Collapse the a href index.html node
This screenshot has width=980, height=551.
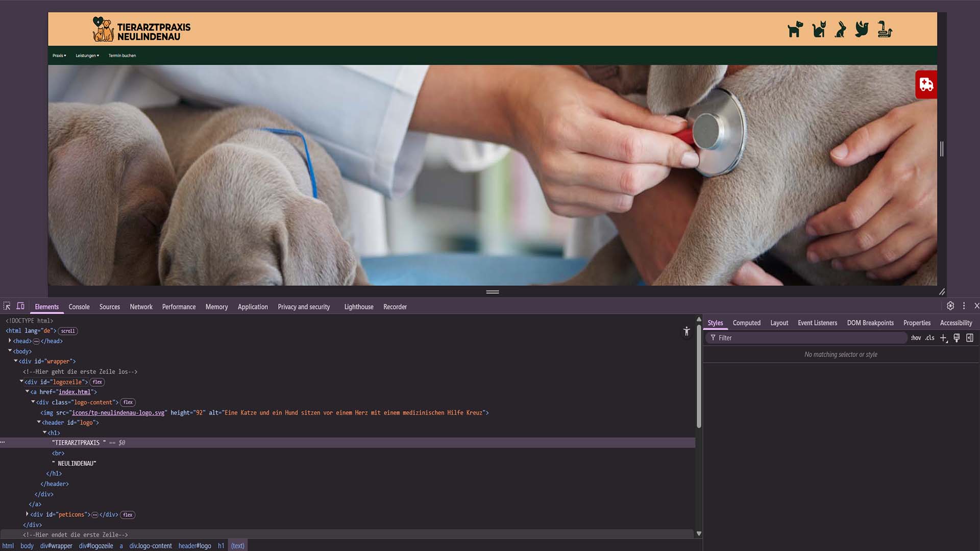[27, 391]
